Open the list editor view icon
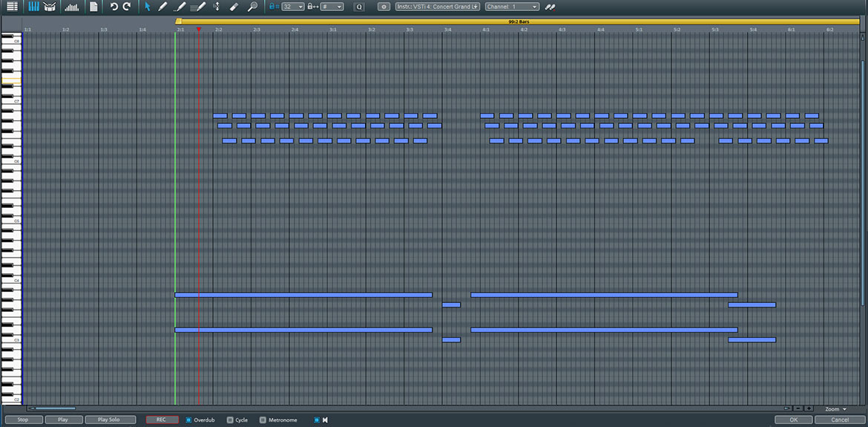 coord(12,7)
